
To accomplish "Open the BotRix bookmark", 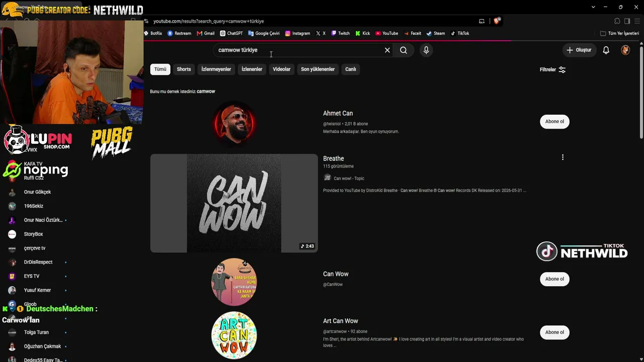I will pos(153,34).
